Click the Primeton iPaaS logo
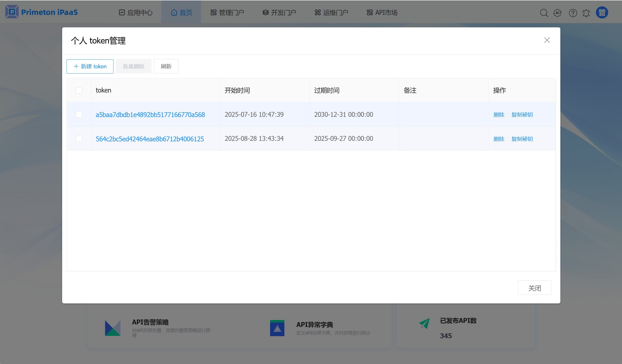The height and width of the screenshot is (364, 622). 41,12
